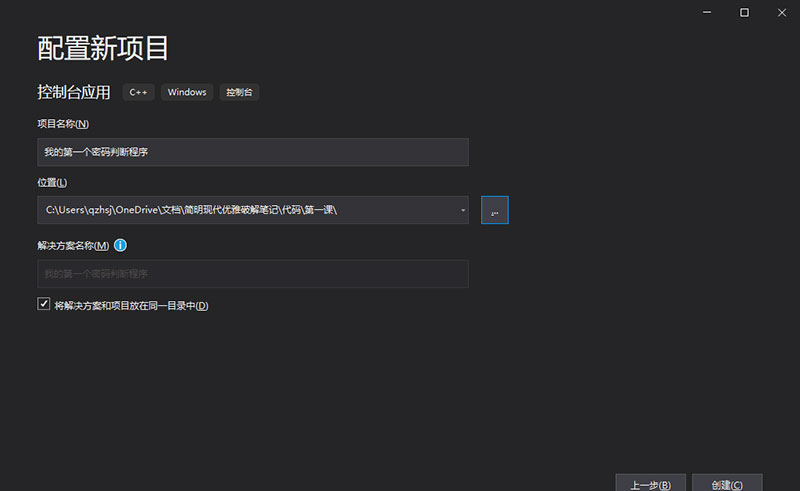Click the info icon beside 解决方案名称

tap(120, 245)
